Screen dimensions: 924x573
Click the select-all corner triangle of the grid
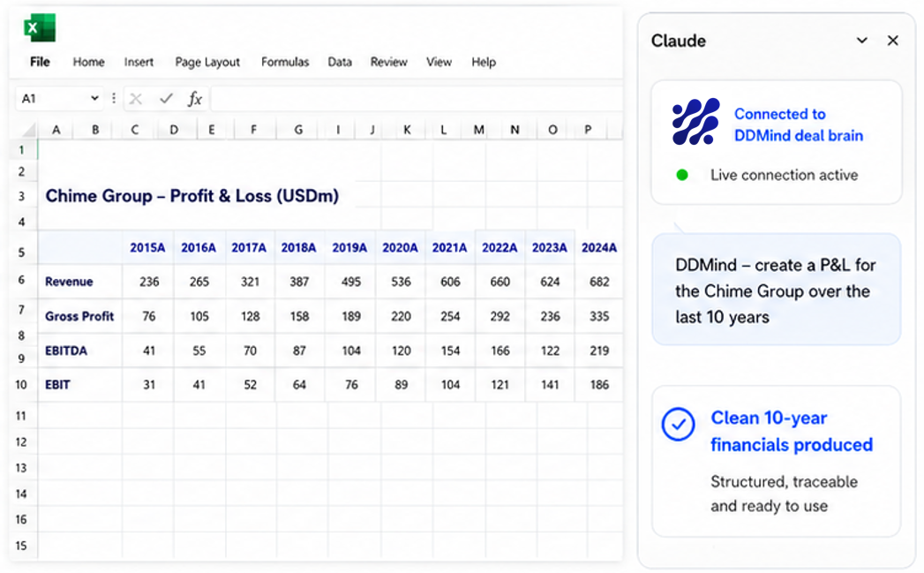[x=28, y=130]
